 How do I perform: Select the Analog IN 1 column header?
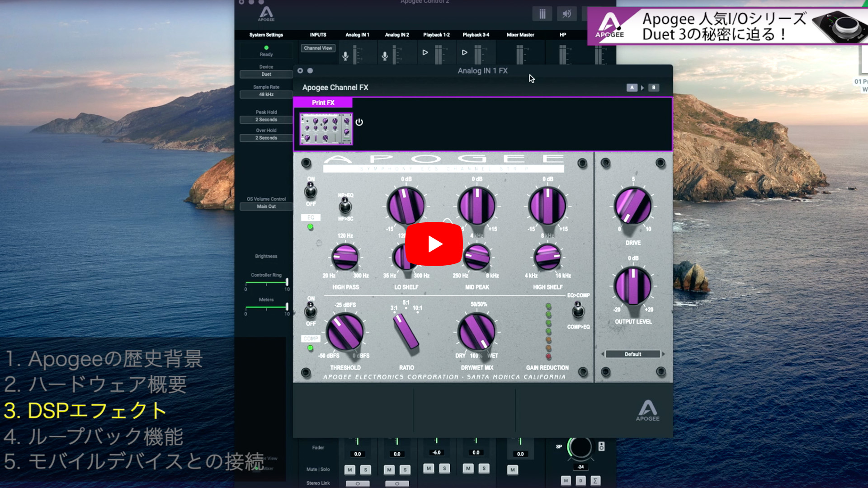pos(357,35)
